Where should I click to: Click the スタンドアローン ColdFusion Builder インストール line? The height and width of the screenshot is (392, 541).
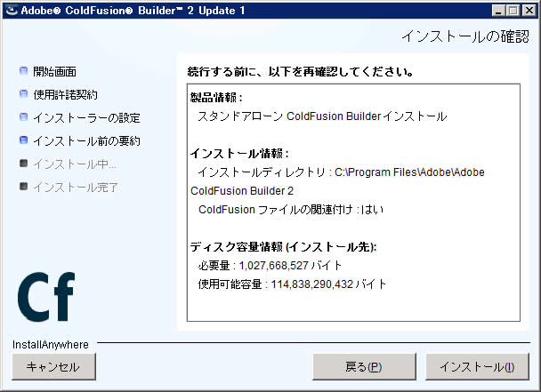coord(322,116)
